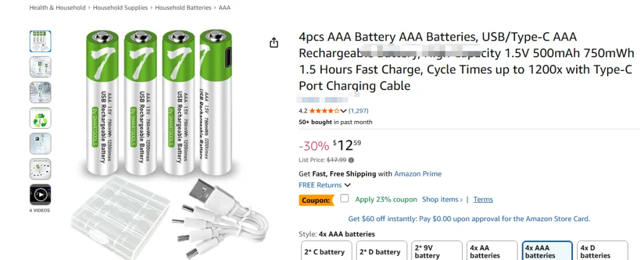
Task: Enable the Apply 23% coupon checkbox
Action: (x=345, y=199)
